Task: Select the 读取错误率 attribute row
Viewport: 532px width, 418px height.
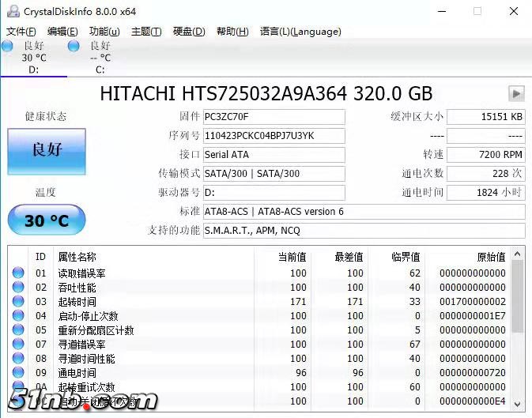Action: coord(259,273)
